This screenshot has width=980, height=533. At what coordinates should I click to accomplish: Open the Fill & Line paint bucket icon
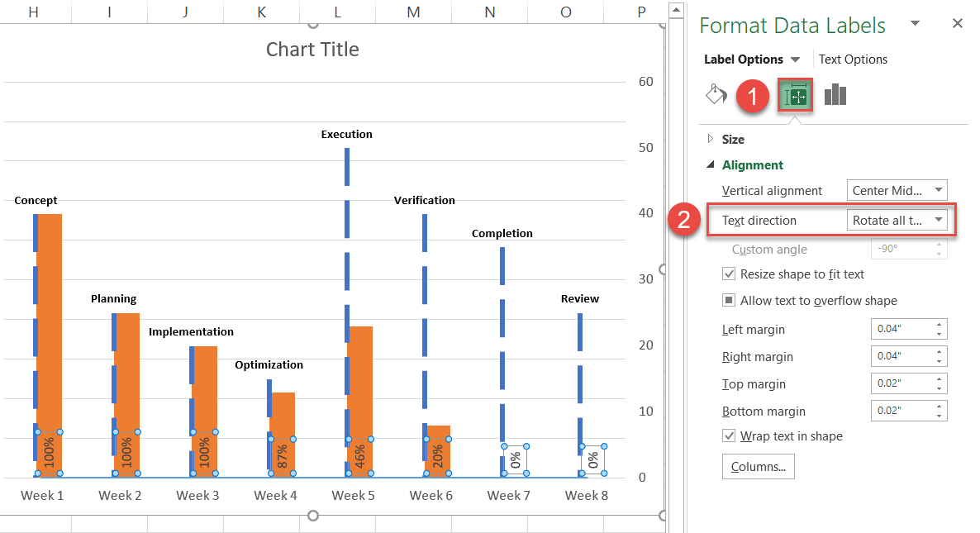[716, 94]
